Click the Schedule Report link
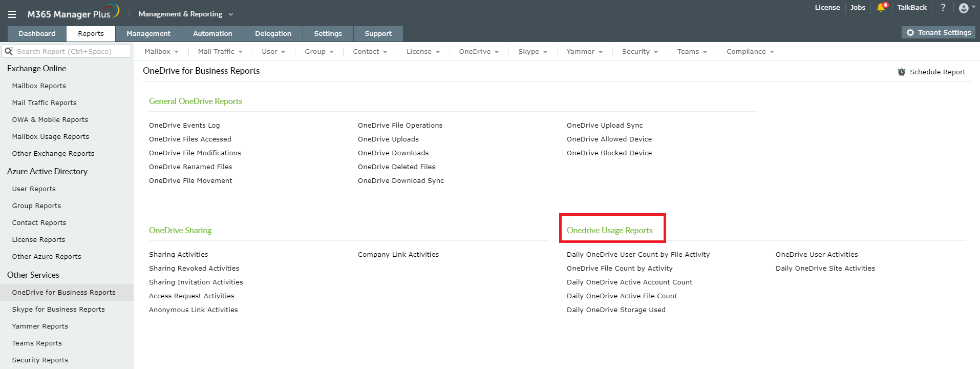This screenshot has height=369, width=980. pyautogui.click(x=938, y=72)
